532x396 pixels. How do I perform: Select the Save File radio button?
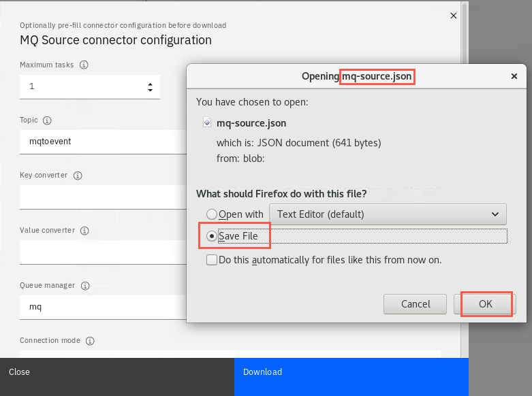pos(212,236)
